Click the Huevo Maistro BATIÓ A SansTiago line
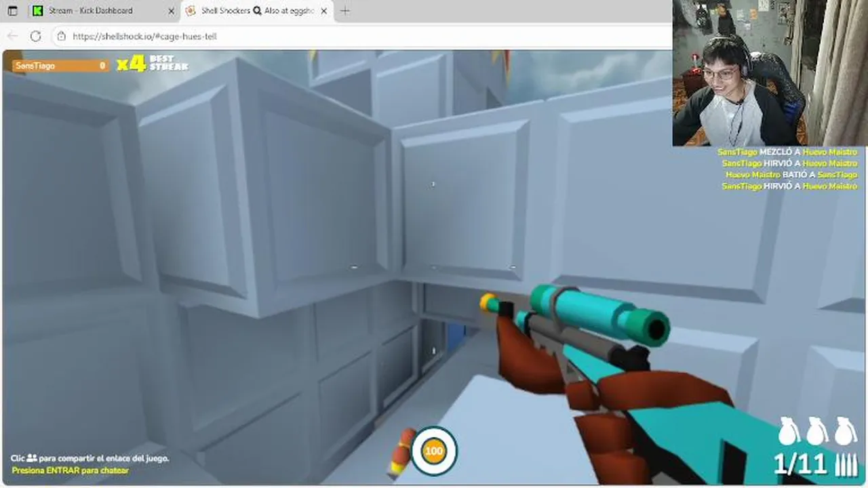The image size is (868, 488). pyautogui.click(x=791, y=174)
